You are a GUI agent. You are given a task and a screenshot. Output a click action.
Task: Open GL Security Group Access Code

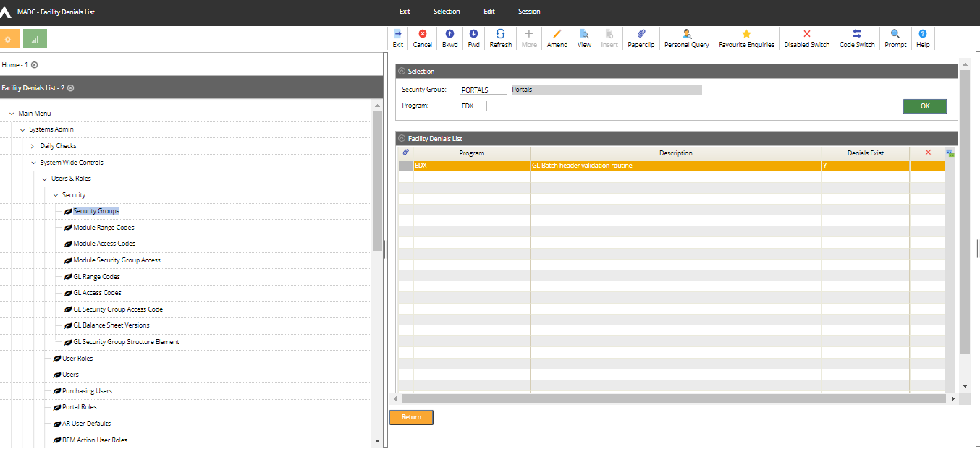[x=118, y=309]
